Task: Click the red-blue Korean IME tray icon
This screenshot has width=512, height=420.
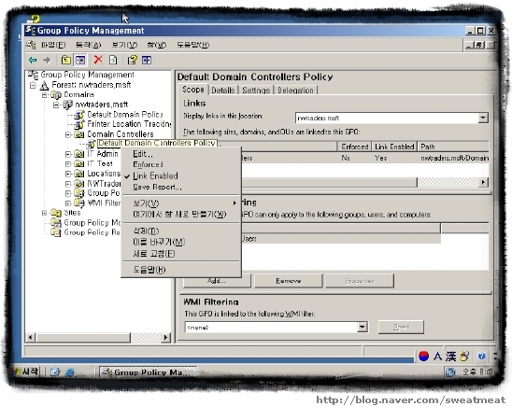Action: tap(423, 357)
